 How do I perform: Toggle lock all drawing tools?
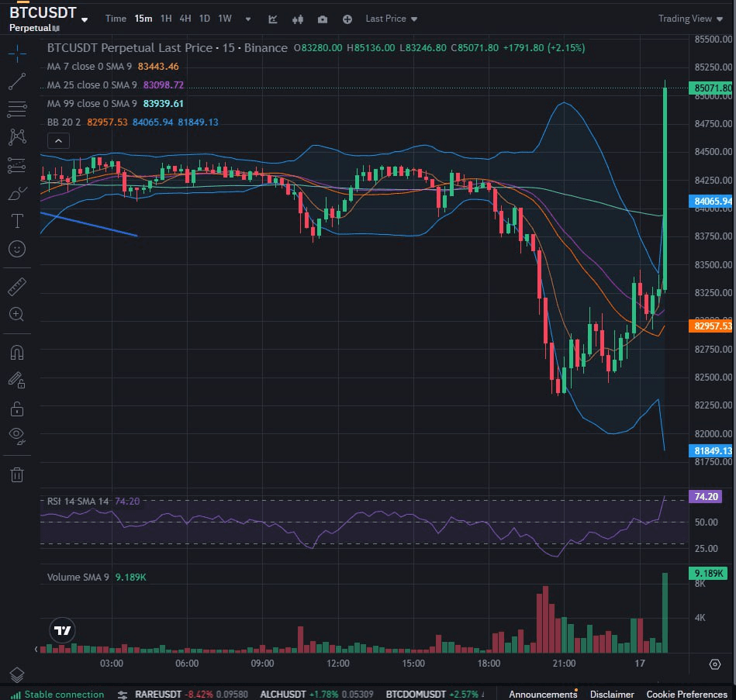[17, 409]
